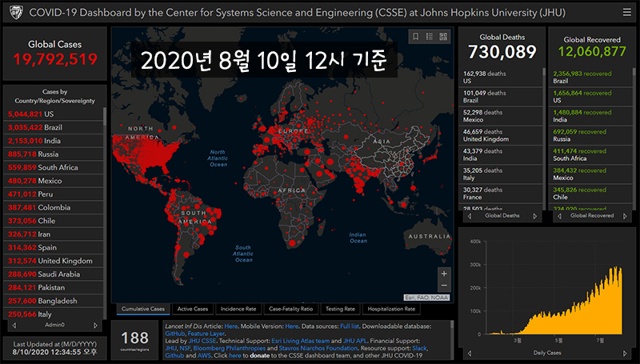
Task: Select '559,859 South Africa' row
Action: click(x=53, y=167)
